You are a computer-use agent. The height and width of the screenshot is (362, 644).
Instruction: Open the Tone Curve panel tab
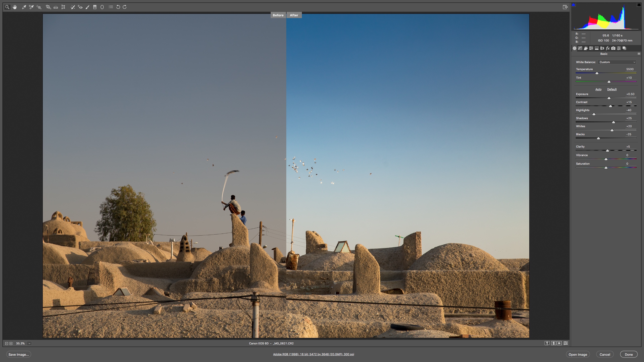[580, 48]
